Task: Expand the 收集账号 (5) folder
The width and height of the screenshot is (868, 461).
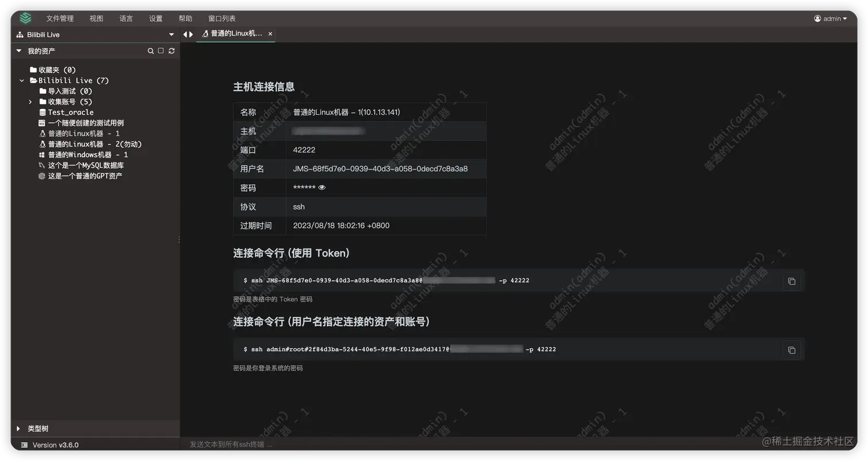Action: 30,102
